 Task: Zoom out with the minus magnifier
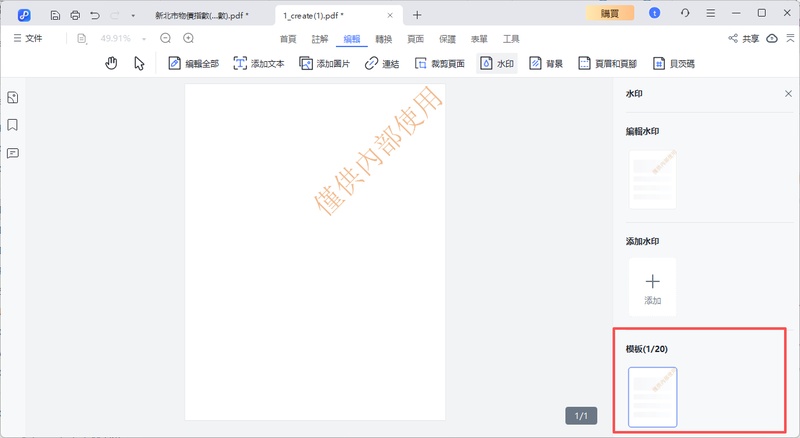pyautogui.click(x=165, y=38)
